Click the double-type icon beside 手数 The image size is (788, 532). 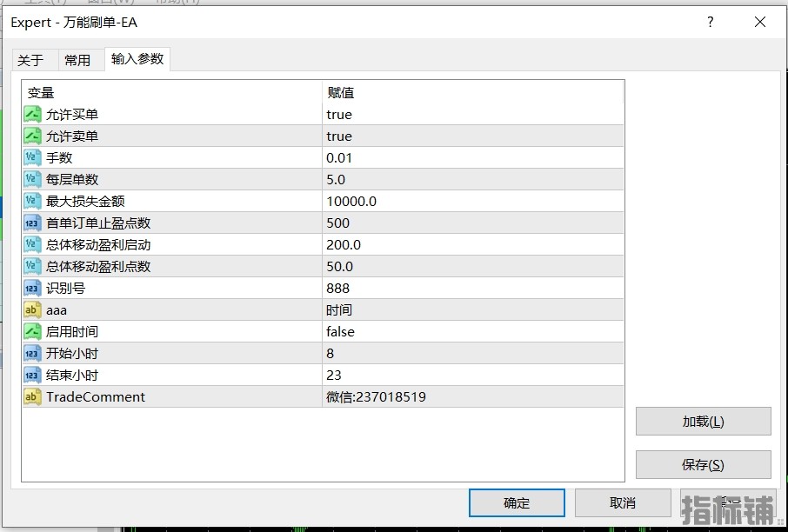(x=32, y=157)
